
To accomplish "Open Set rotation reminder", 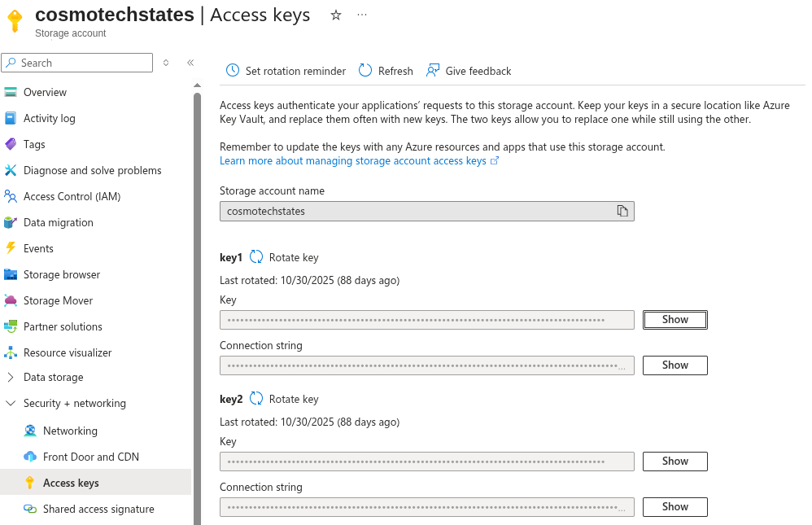I will 285,71.
